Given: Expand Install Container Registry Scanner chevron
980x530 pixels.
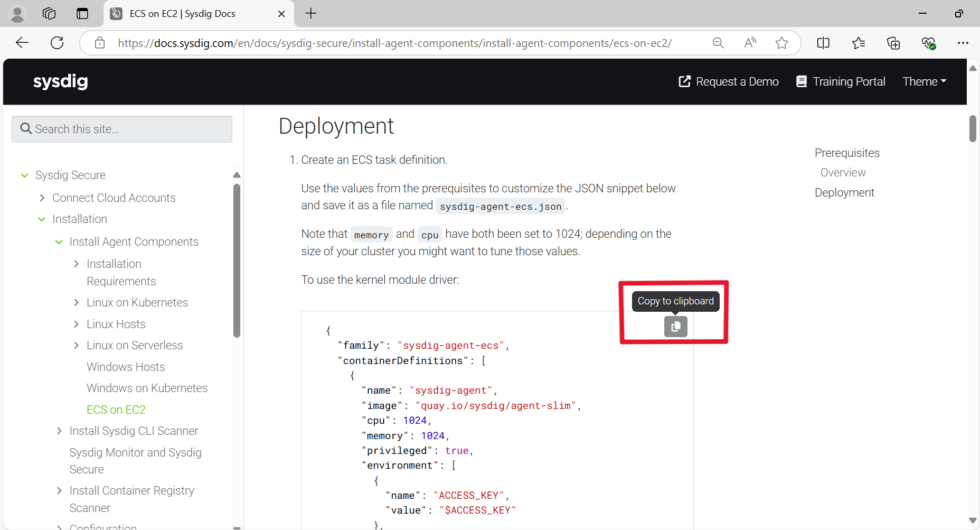Looking at the screenshot, I should point(59,490).
